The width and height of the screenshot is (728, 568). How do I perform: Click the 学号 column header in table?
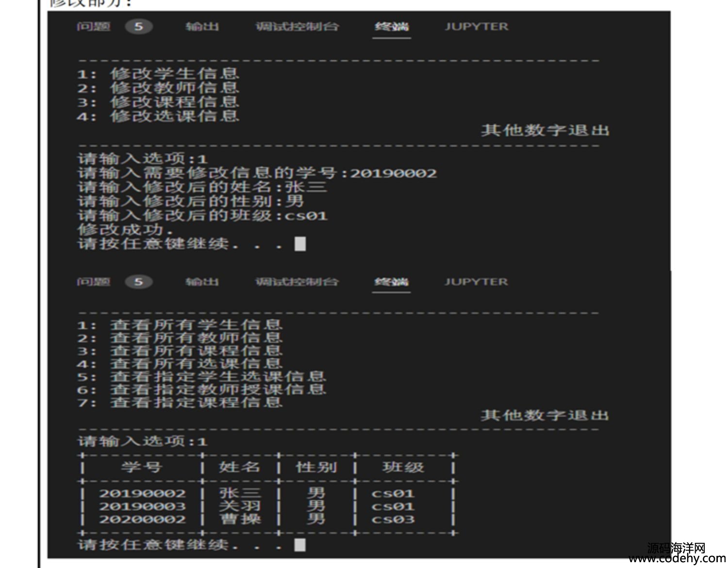coord(141,468)
